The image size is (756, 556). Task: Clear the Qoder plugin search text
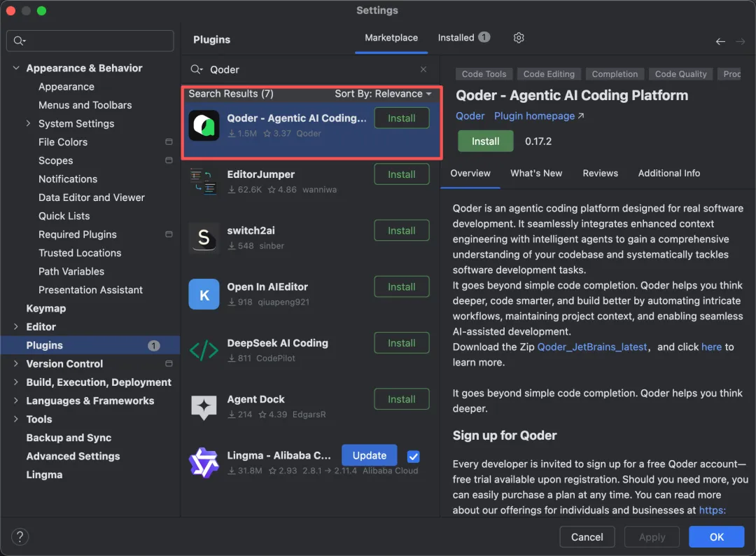coord(423,69)
